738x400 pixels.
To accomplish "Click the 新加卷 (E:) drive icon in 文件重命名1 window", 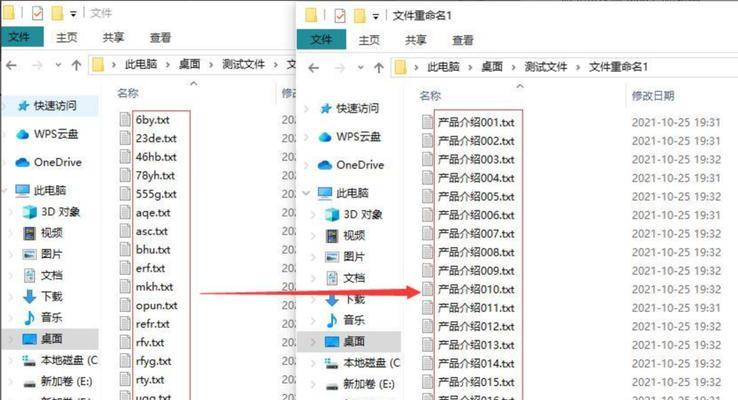I will (x=332, y=386).
